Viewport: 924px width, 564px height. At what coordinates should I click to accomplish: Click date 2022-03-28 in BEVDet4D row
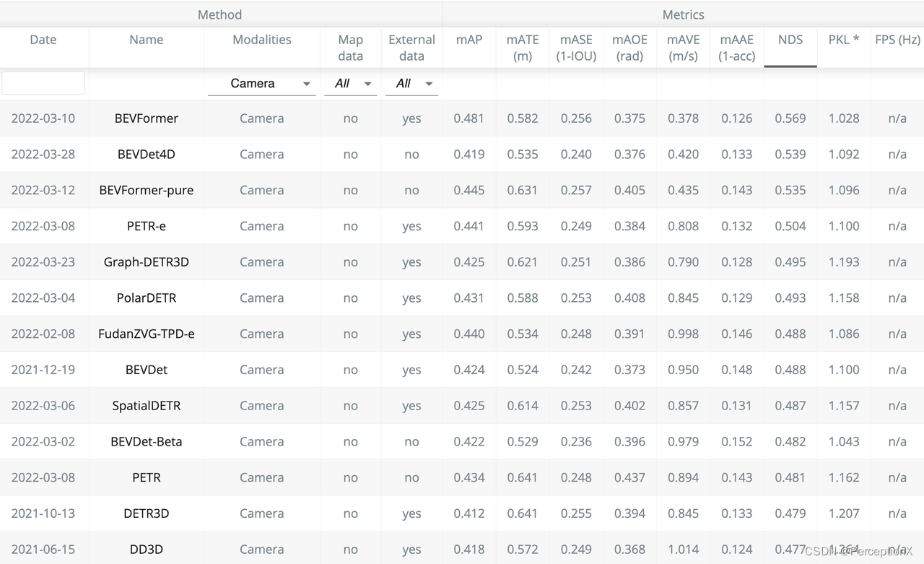(43, 155)
